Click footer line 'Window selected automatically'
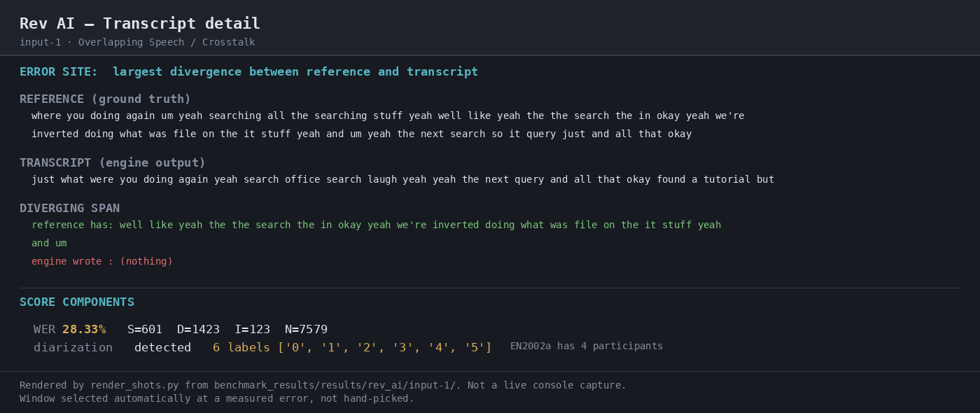 tap(217, 399)
